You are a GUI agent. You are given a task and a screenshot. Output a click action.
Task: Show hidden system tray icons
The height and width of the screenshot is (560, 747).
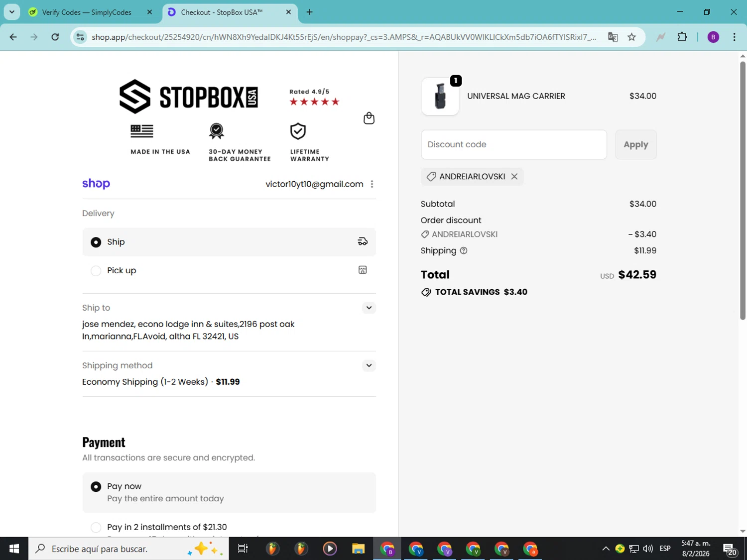(606, 549)
